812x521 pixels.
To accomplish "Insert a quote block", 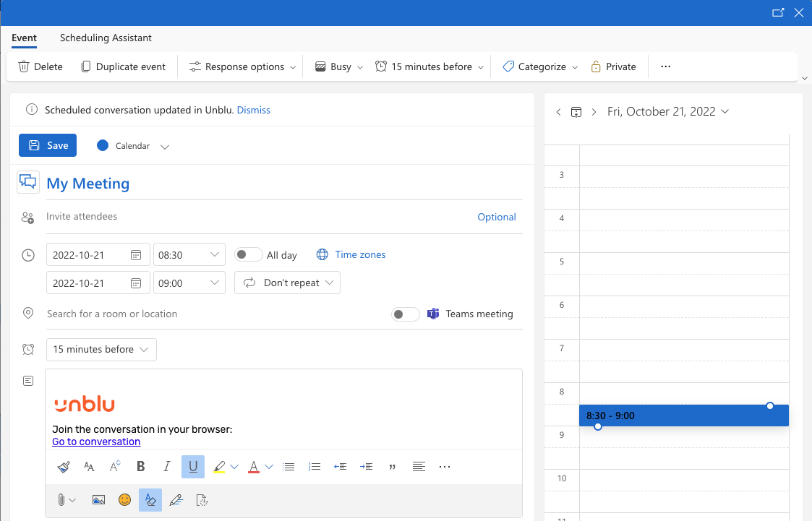I will point(393,467).
